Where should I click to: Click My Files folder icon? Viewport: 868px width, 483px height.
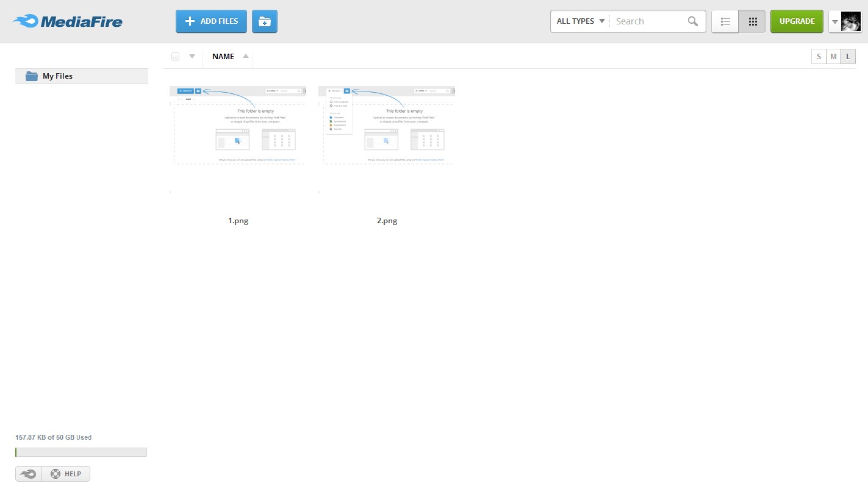[x=32, y=76]
